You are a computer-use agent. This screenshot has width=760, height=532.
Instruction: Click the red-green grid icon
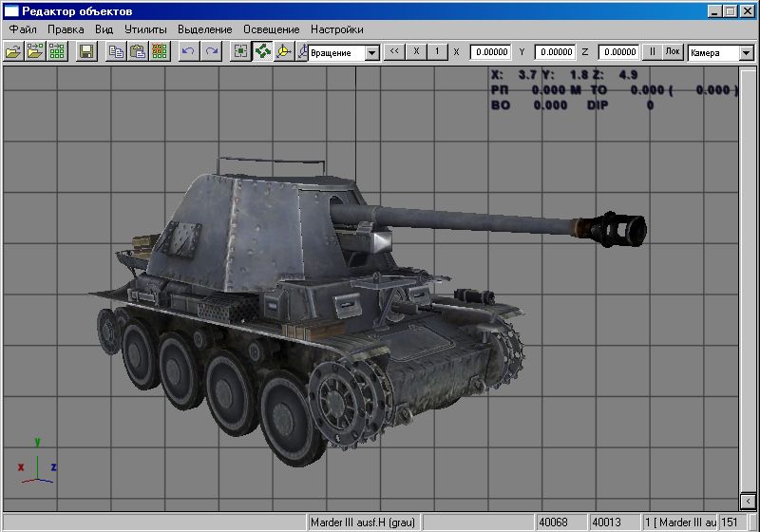click(160, 51)
